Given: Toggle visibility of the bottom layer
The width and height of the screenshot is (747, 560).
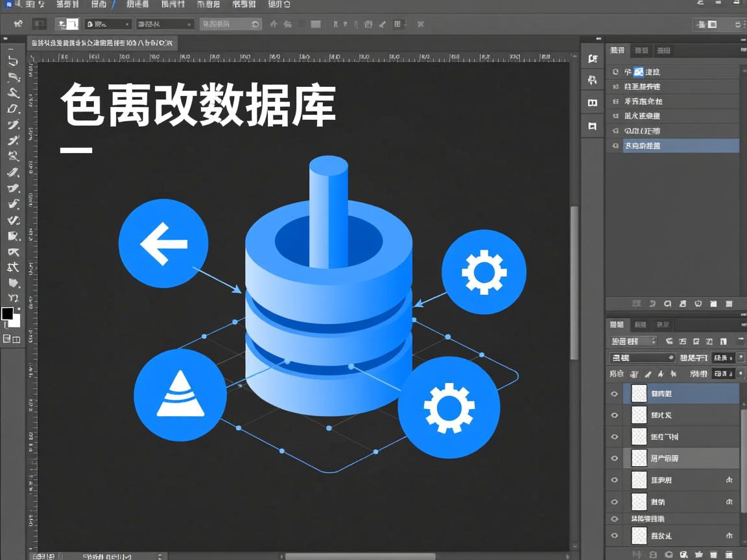Looking at the screenshot, I should point(613,536).
